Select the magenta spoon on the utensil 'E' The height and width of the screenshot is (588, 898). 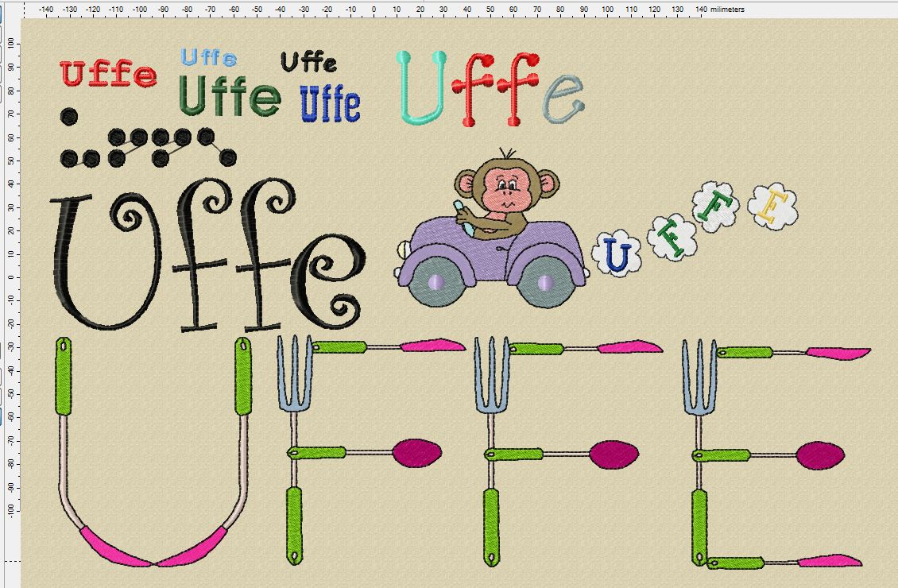(819, 455)
